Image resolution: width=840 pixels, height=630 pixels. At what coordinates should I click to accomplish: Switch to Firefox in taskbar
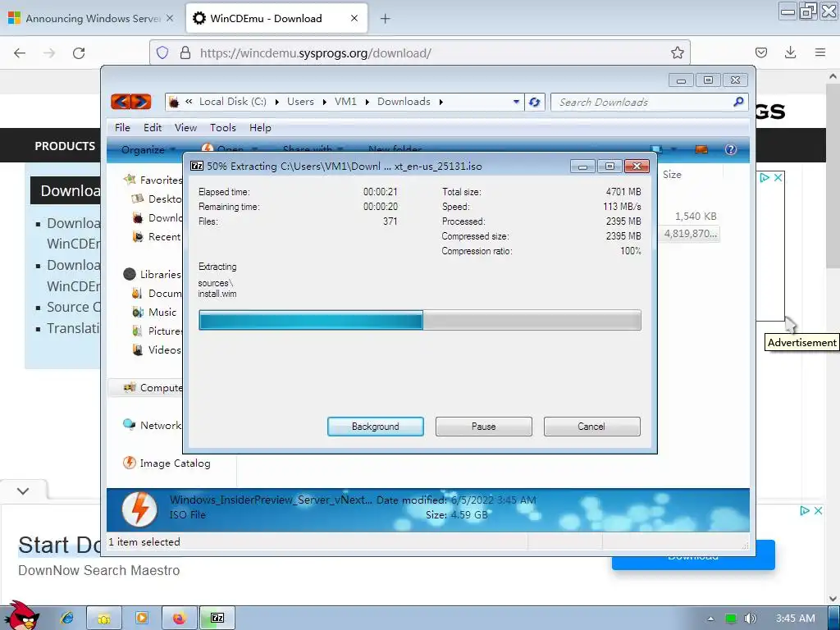(179, 619)
